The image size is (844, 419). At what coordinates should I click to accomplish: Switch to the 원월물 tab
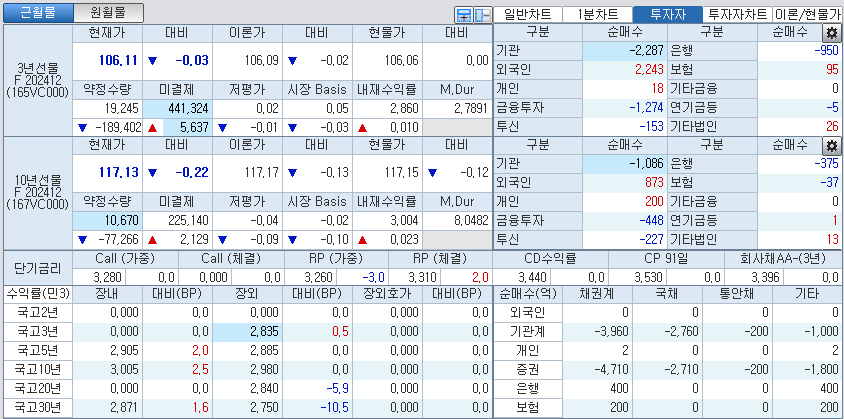pyautogui.click(x=108, y=13)
